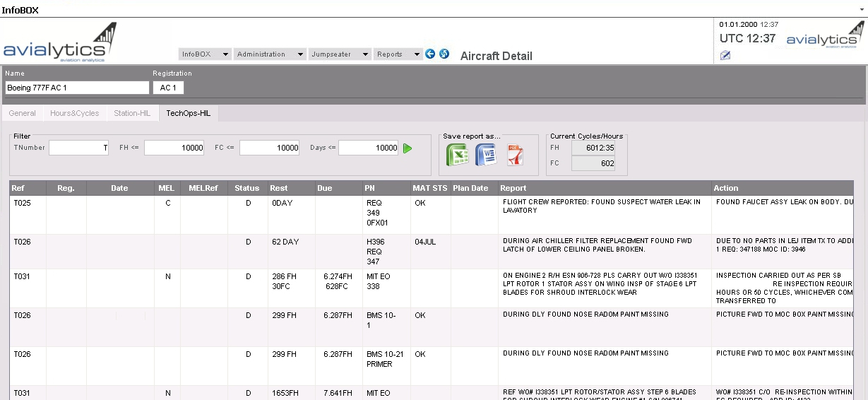The height and width of the screenshot is (400, 868).
Task: Click the Current FC value 602
Action: pos(593,163)
